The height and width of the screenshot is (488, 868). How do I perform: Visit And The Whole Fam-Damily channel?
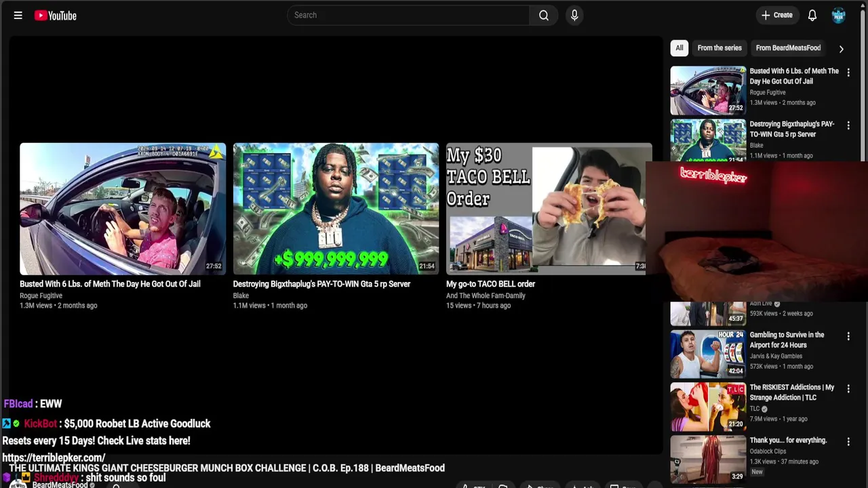(486, 296)
